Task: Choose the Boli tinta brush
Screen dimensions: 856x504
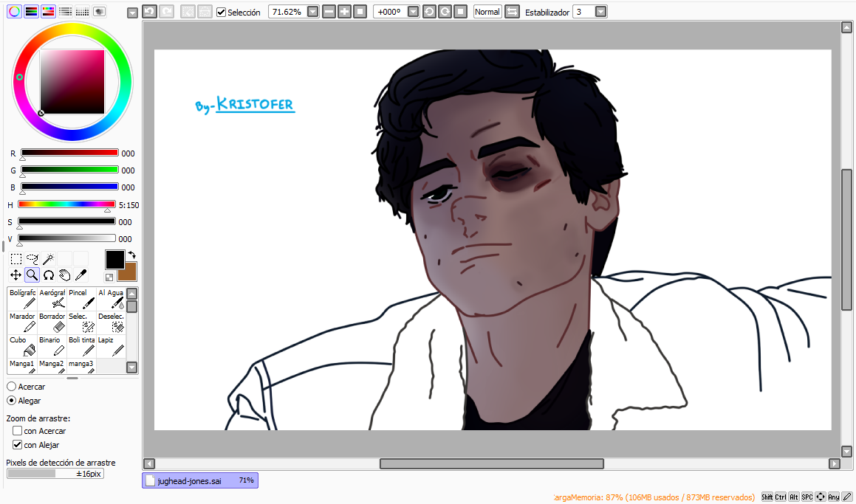Action: 81,346
